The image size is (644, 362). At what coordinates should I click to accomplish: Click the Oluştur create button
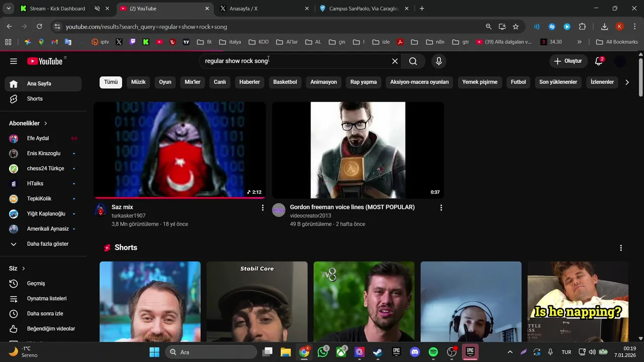pos(569,61)
